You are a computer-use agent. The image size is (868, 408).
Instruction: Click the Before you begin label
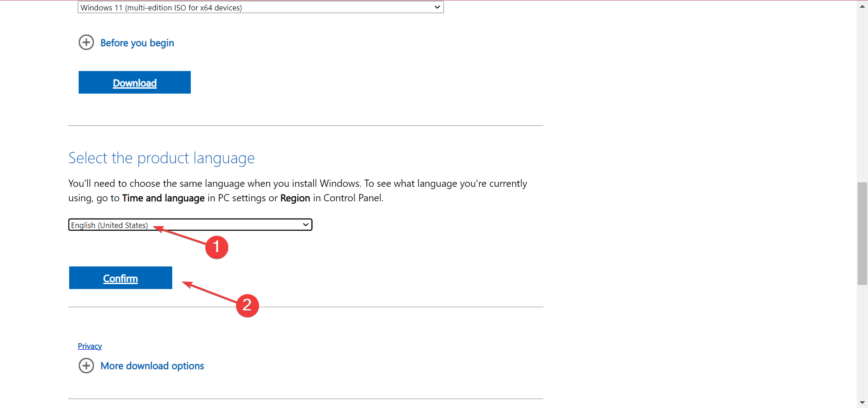click(x=137, y=43)
